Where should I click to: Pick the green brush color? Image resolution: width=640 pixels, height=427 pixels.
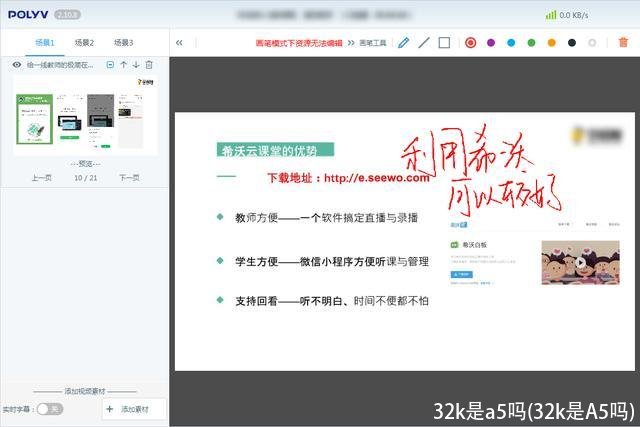coord(531,42)
